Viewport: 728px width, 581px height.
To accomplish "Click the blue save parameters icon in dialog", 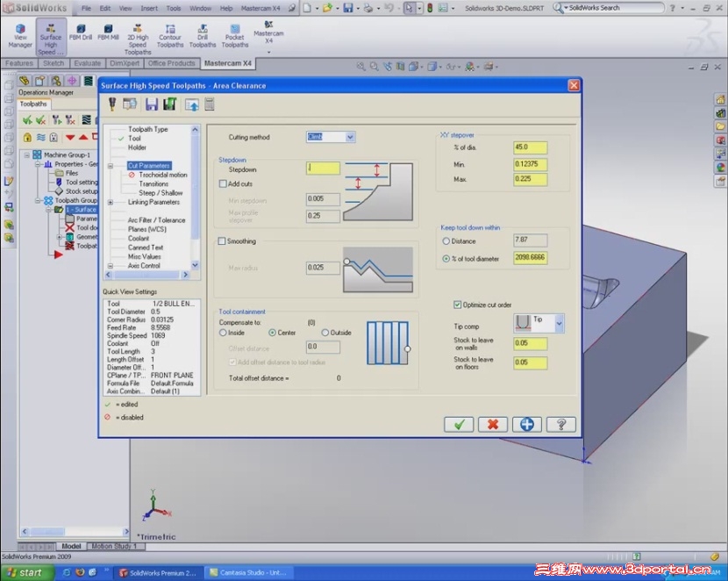I will (152, 104).
